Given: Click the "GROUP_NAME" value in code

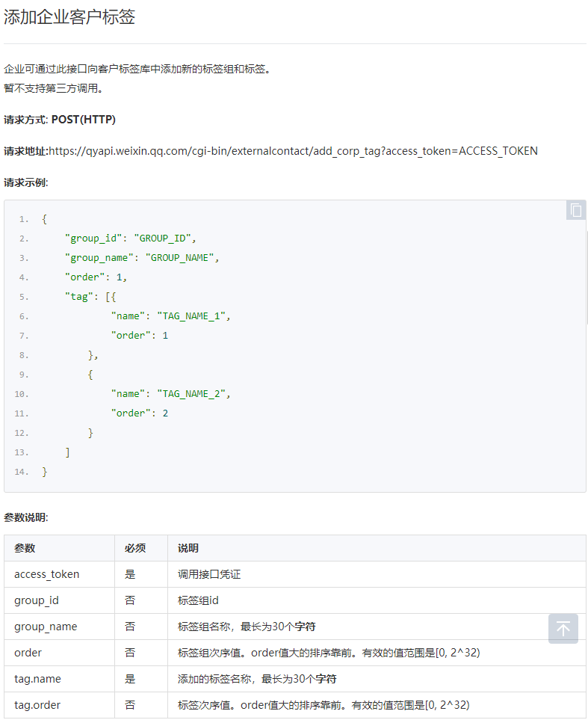Looking at the screenshot, I should (181, 258).
